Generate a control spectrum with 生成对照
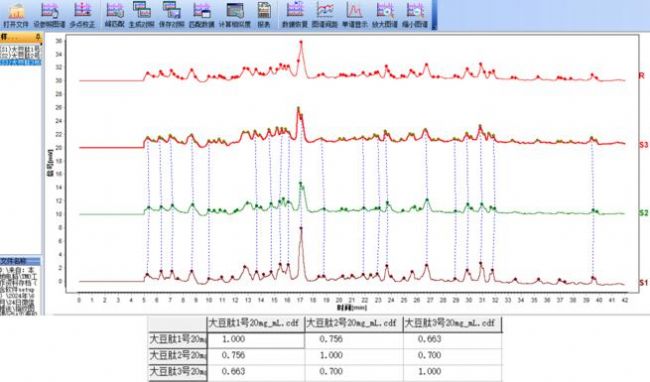This screenshot has height=382, width=650. pyautogui.click(x=142, y=15)
